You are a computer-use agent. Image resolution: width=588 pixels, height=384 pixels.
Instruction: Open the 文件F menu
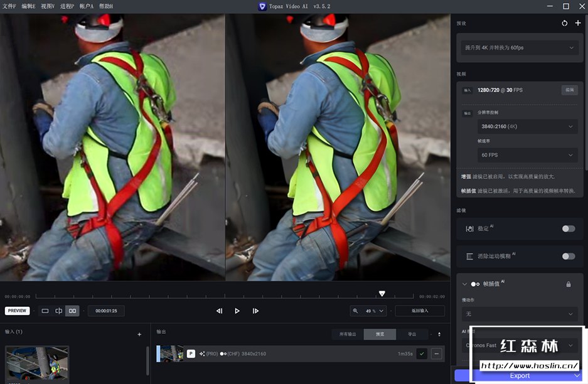tap(10, 6)
